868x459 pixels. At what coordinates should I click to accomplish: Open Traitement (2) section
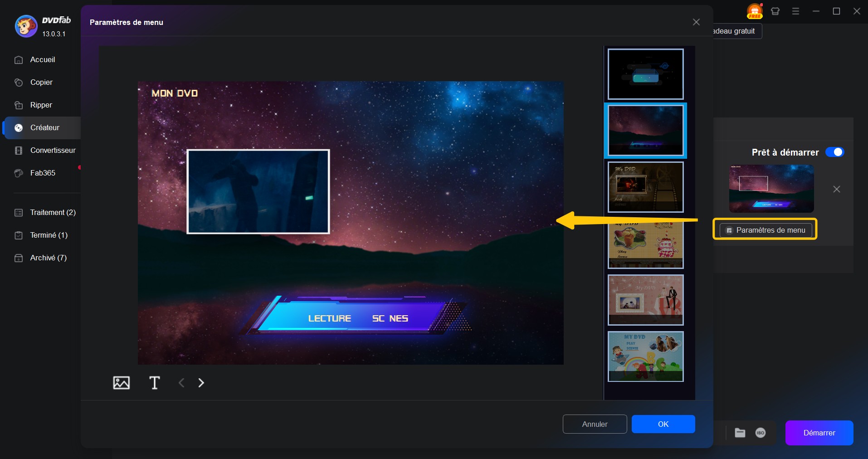tap(45, 212)
